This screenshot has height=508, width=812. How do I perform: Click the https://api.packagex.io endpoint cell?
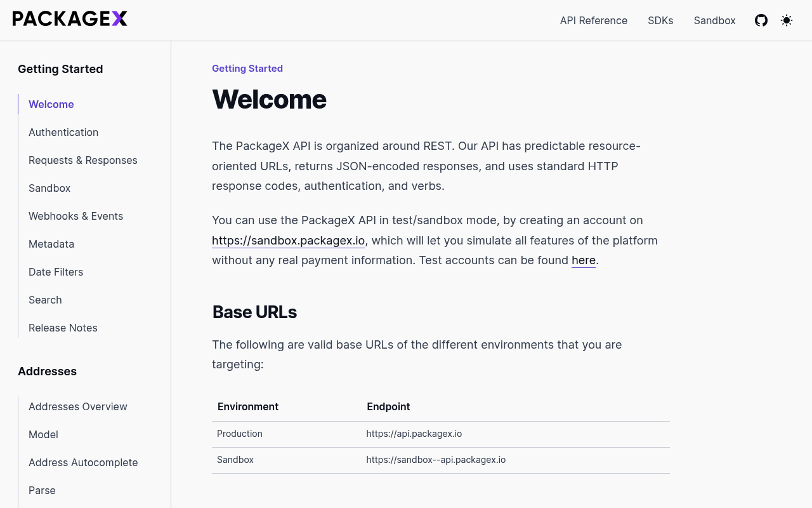(414, 434)
